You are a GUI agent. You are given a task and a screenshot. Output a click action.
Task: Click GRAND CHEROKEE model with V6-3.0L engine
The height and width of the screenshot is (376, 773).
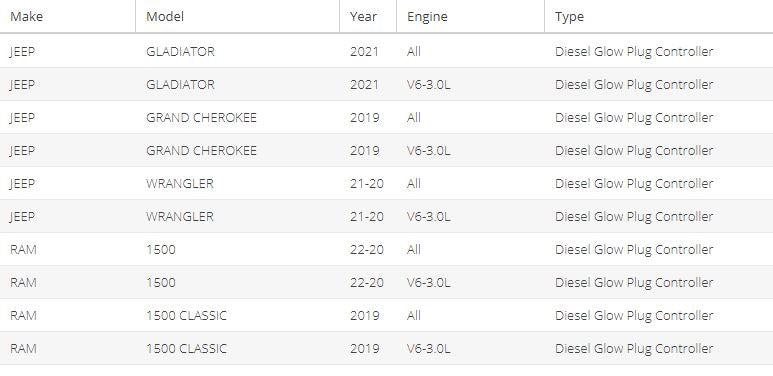201,150
